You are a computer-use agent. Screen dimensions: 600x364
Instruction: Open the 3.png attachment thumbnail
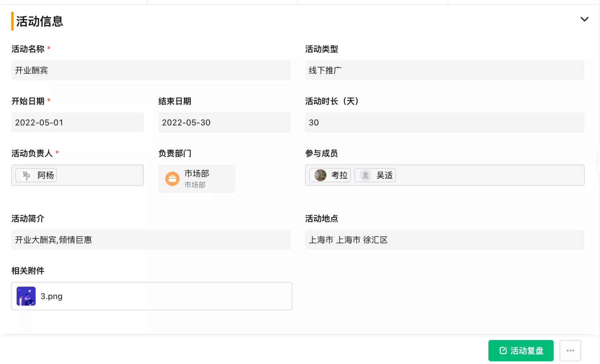[26, 296]
